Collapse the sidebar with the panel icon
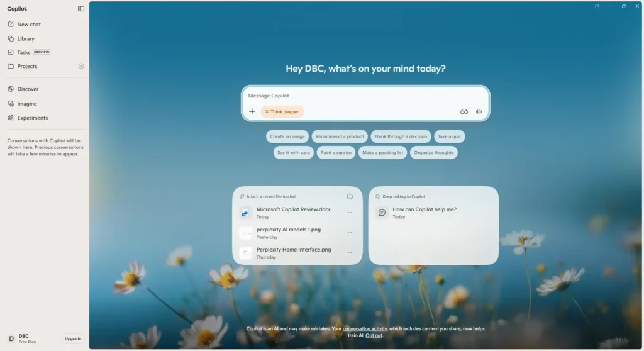This screenshot has height=351, width=644. [81, 9]
